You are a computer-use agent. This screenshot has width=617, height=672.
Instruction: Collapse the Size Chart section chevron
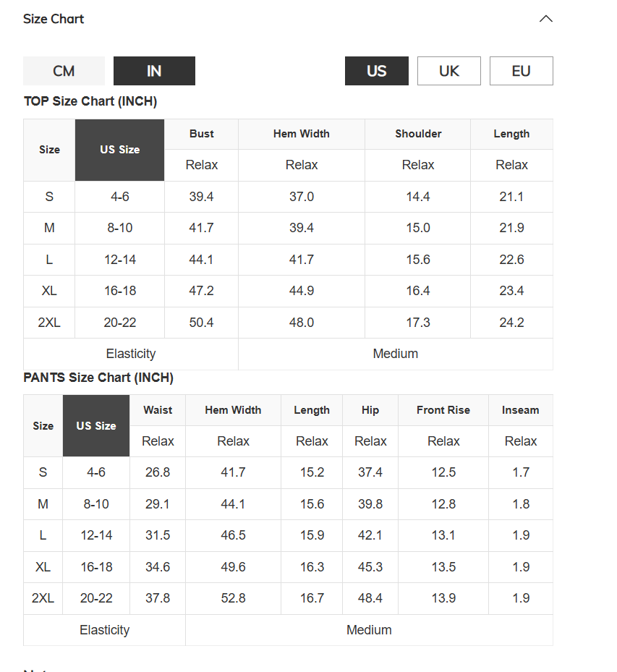[x=545, y=19]
